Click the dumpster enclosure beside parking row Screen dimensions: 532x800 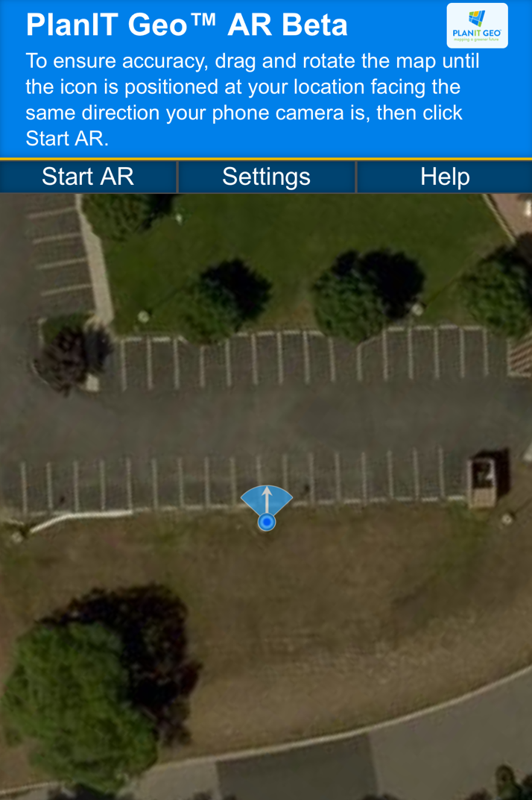[487, 479]
